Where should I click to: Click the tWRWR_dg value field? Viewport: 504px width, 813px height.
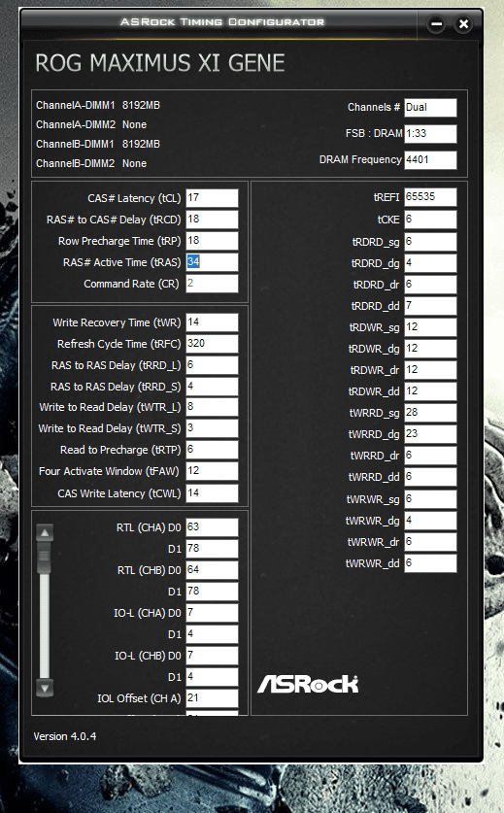[430, 520]
